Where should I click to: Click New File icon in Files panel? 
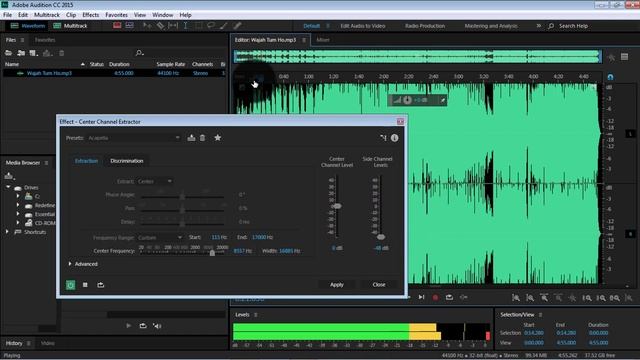tap(34, 53)
